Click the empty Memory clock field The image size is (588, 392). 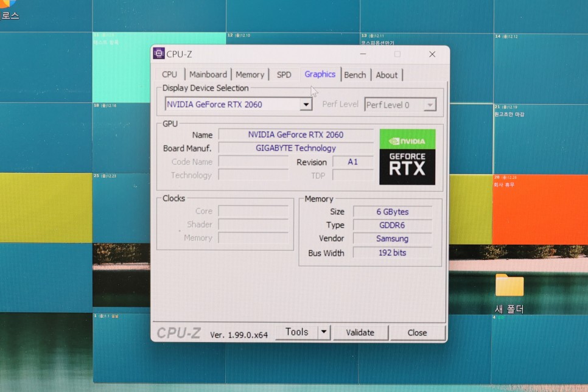[253, 238]
